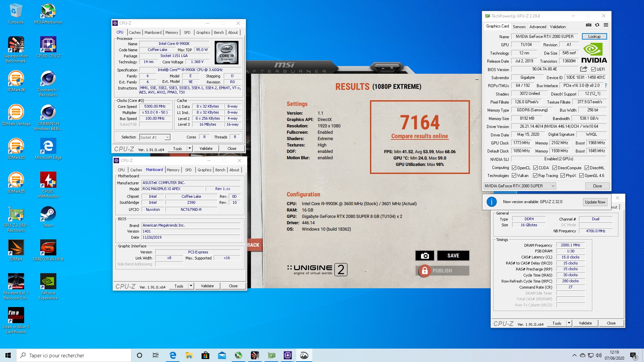Open GeForce Experience desktop shortcut

48,287
